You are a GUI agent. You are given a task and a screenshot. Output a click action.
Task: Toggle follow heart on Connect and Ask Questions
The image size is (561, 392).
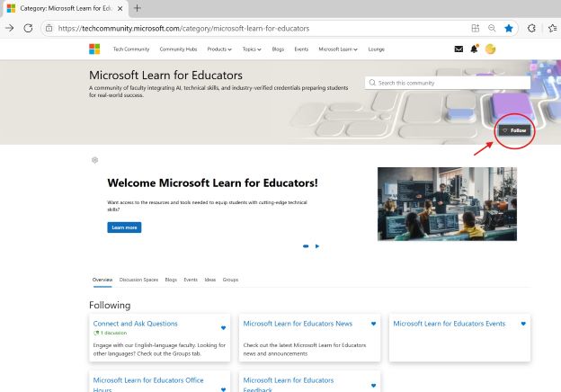[223, 327]
